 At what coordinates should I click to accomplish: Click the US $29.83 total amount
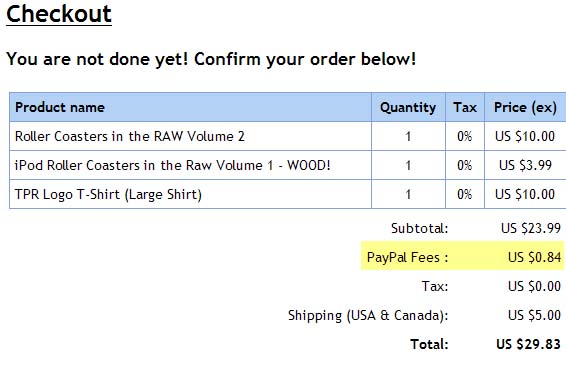click(x=528, y=344)
